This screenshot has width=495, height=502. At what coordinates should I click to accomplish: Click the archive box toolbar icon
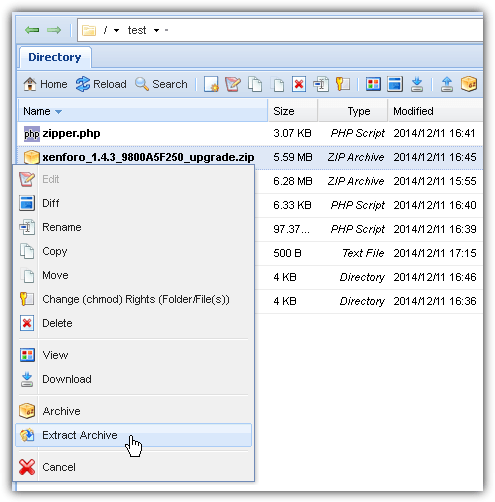tap(469, 84)
